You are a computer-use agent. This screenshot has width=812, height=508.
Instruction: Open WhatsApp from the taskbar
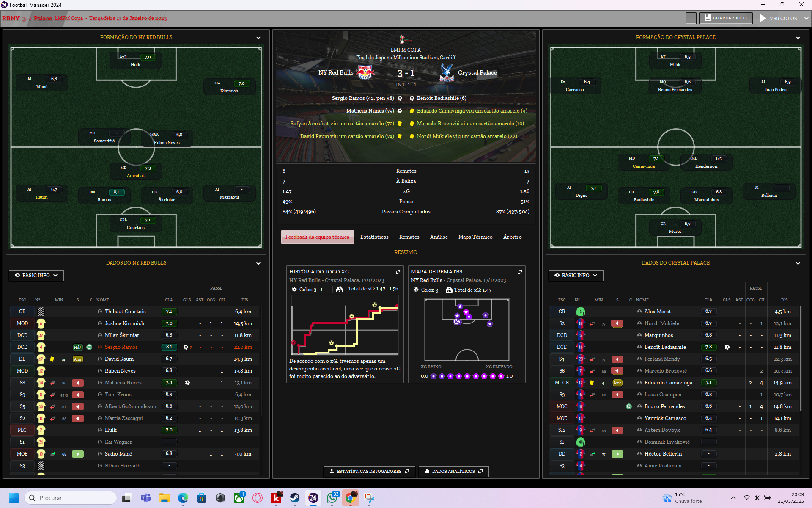click(x=332, y=498)
